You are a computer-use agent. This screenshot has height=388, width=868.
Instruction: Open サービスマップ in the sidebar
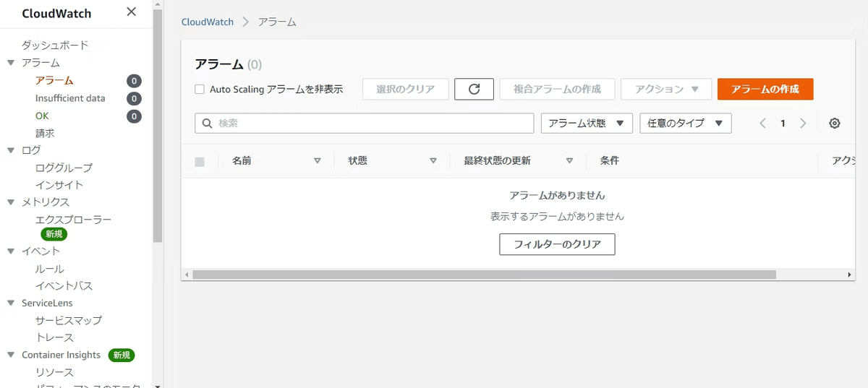[69, 321]
